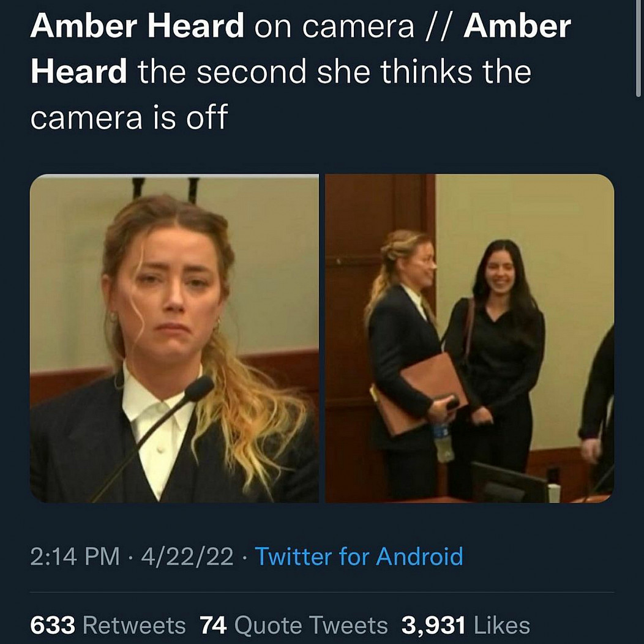The width and height of the screenshot is (644, 644).
Task: Click the "camera is off" text line
Action: click(x=129, y=117)
